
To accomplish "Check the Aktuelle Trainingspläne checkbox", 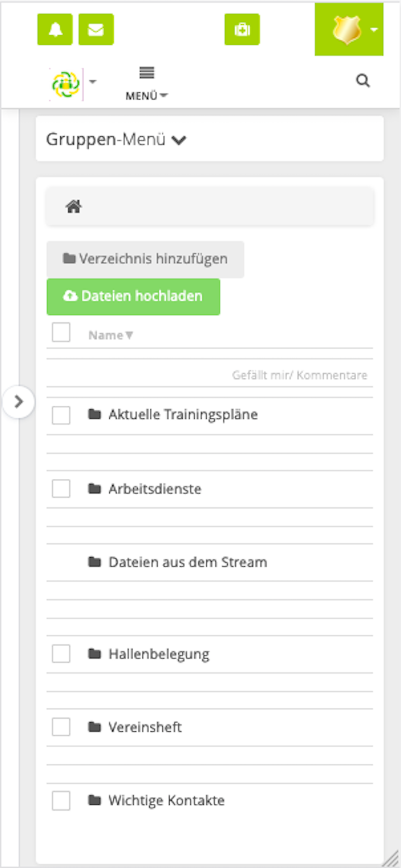I will pos(61,415).
